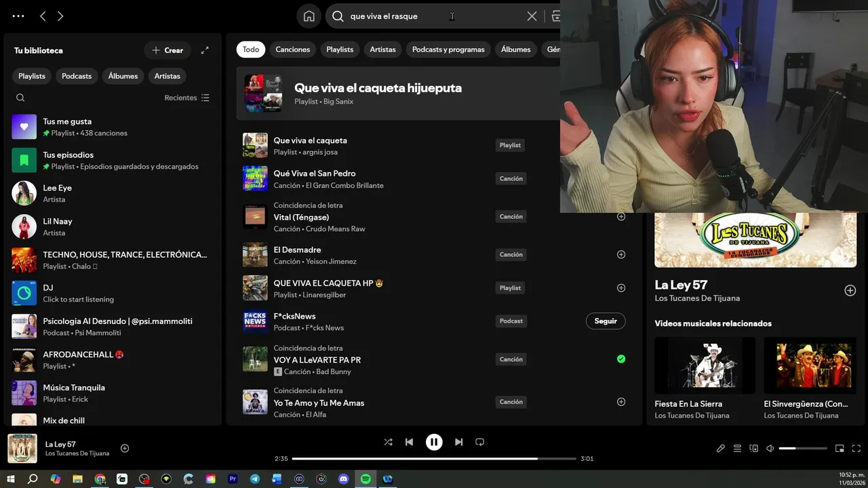This screenshot has width=868, height=488.
Task: Expand the library panel with arrows icon
Action: (205, 50)
